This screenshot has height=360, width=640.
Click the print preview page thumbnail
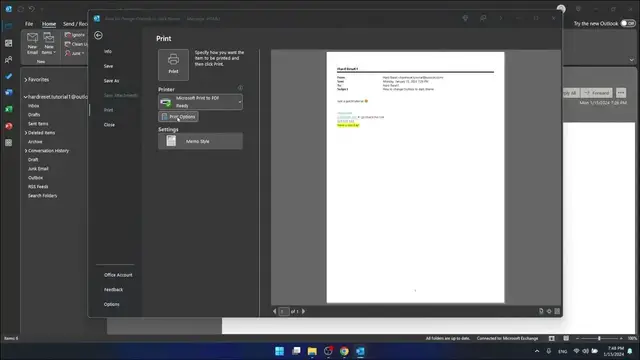coord(415,177)
